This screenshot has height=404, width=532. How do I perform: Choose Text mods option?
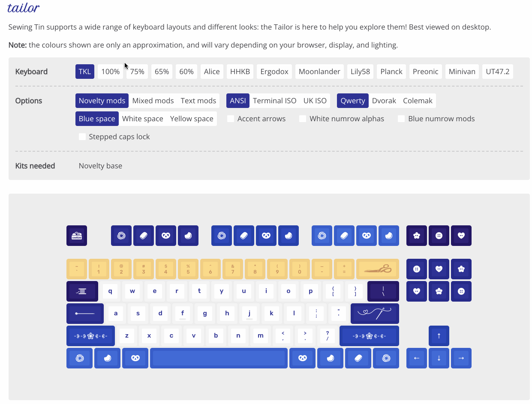point(198,101)
